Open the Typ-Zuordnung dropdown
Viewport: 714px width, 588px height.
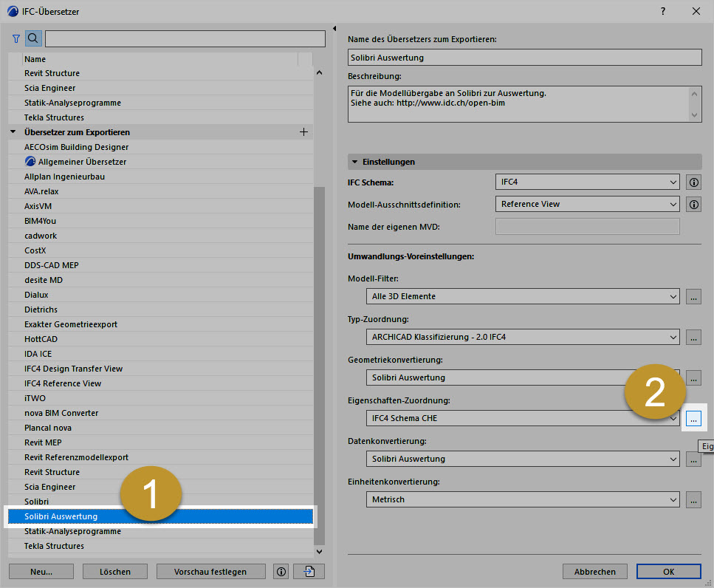pyautogui.click(x=523, y=337)
